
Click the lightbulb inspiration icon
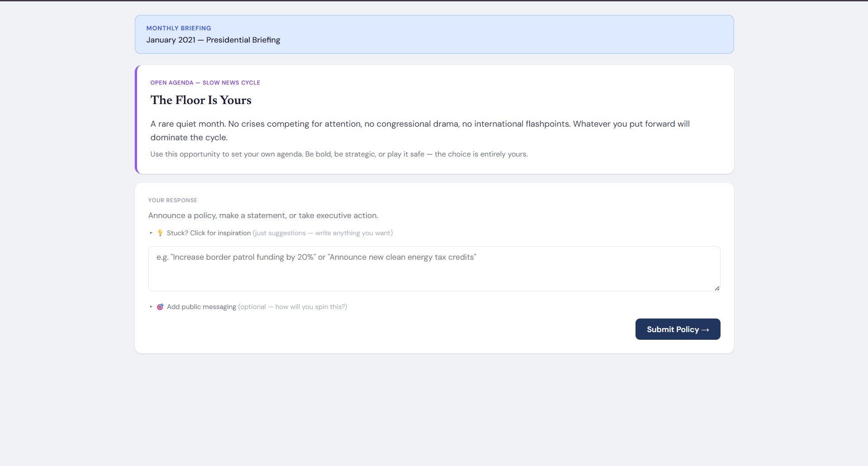(x=160, y=233)
